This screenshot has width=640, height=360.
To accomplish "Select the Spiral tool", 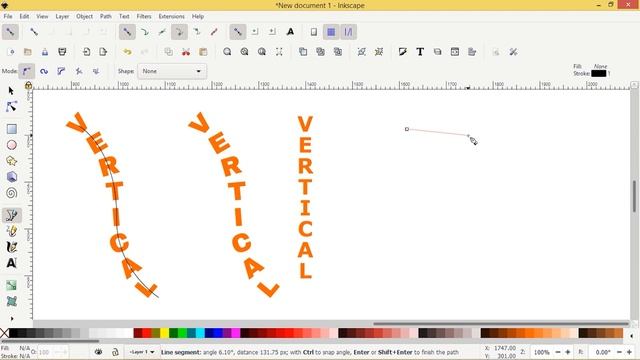I will click(11, 193).
